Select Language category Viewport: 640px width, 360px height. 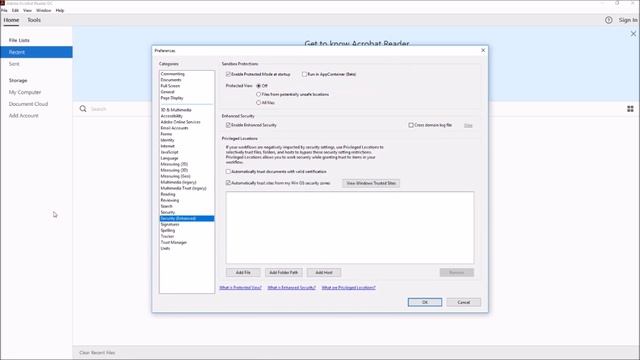click(x=169, y=158)
